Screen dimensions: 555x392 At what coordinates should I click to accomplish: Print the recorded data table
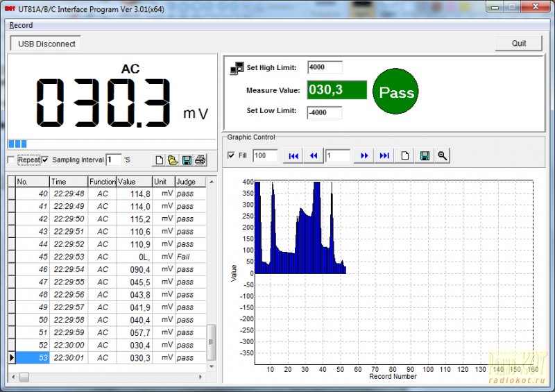(200, 160)
